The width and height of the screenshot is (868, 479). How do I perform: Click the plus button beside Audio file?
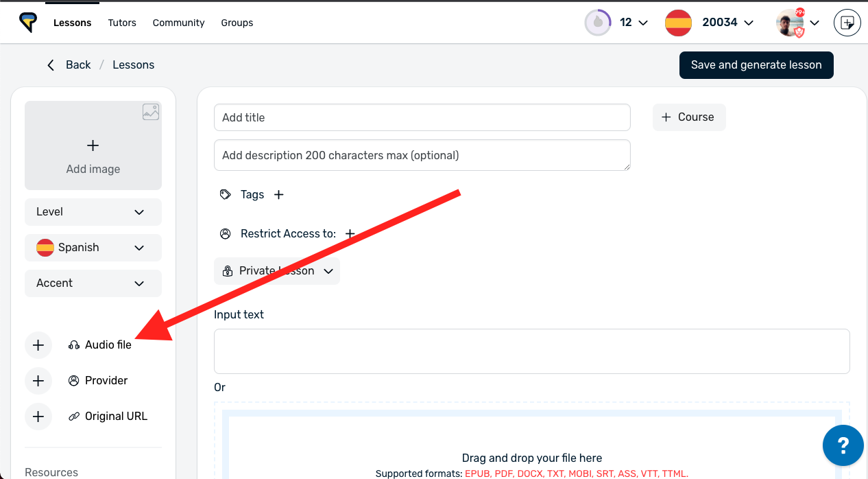coord(38,345)
